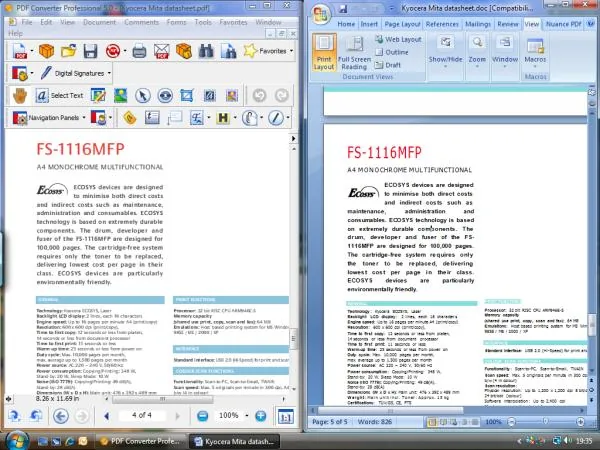Switch to Draft view in Word
Viewport: 600px width, 450px height.
388,65
